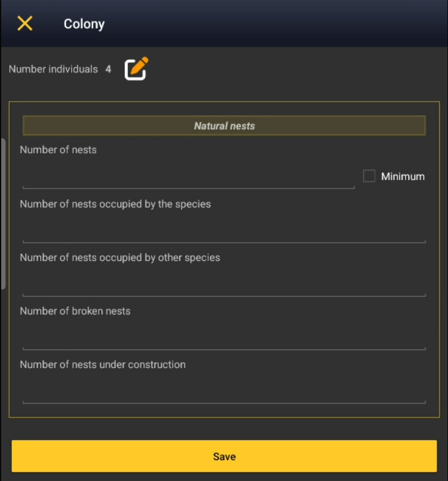Click the Number individuals label
Screen dimensions: 448x481
tap(53, 70)
